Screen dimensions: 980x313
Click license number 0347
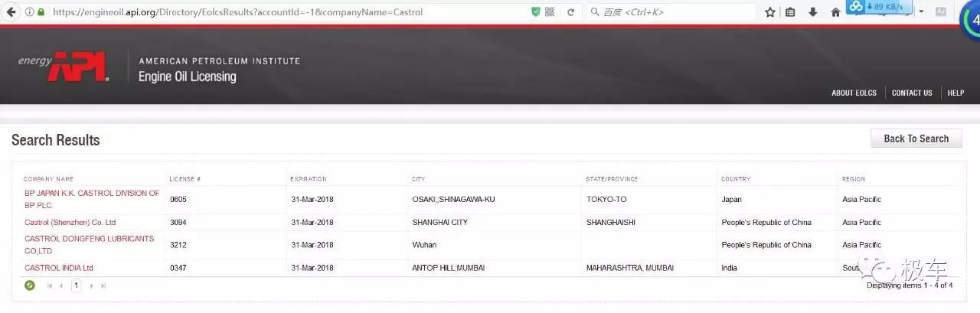click(178, 268)
